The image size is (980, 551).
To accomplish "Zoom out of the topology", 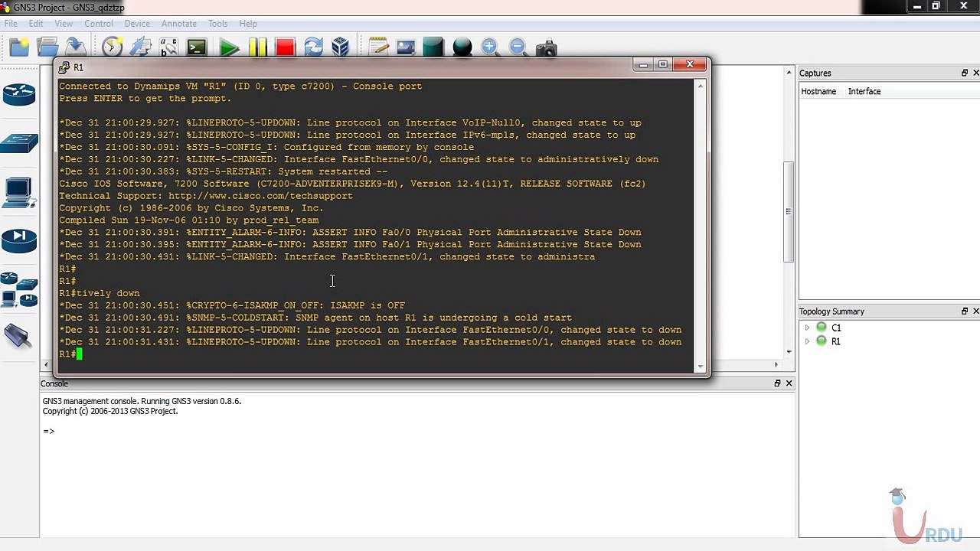I will tap(518, 47).
